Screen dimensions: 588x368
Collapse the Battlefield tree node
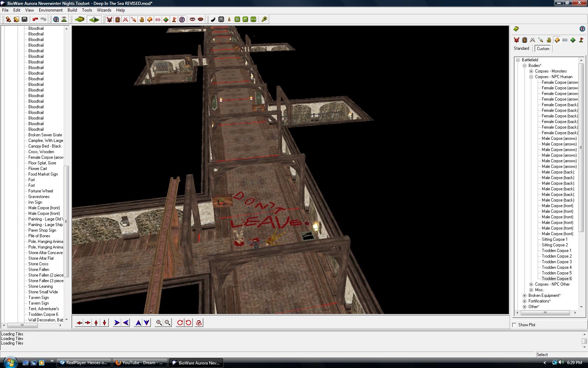point(518,60)
